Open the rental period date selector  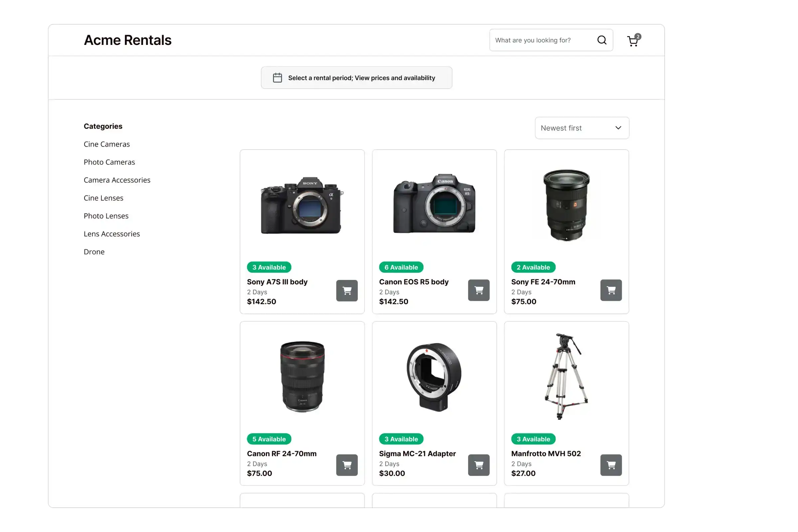pos(356,78)
